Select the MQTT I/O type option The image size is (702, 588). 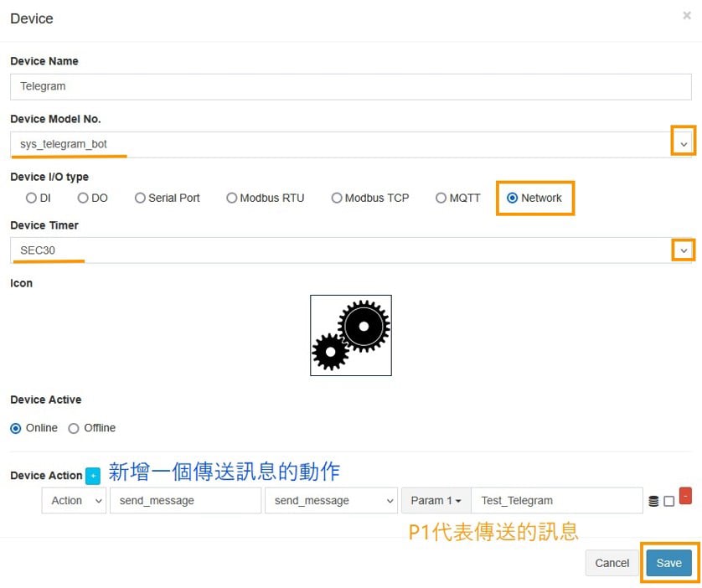[441, 199]
